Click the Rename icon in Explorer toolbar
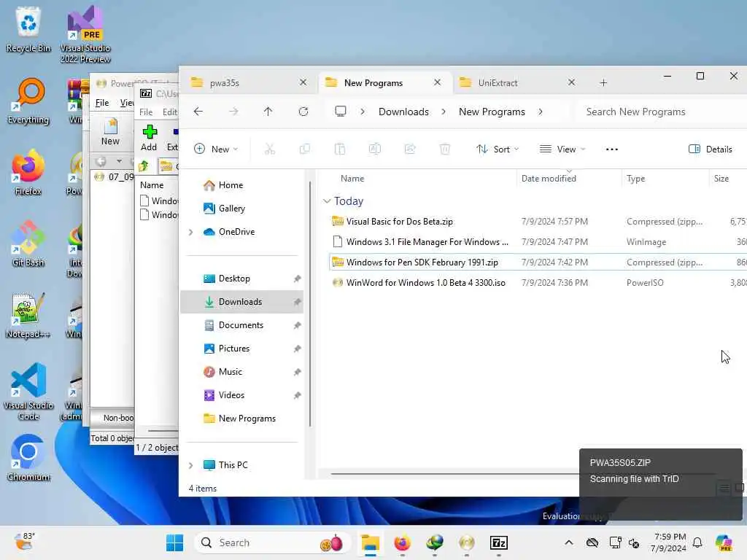Viewport: 747px width, 560px height. 375,149
